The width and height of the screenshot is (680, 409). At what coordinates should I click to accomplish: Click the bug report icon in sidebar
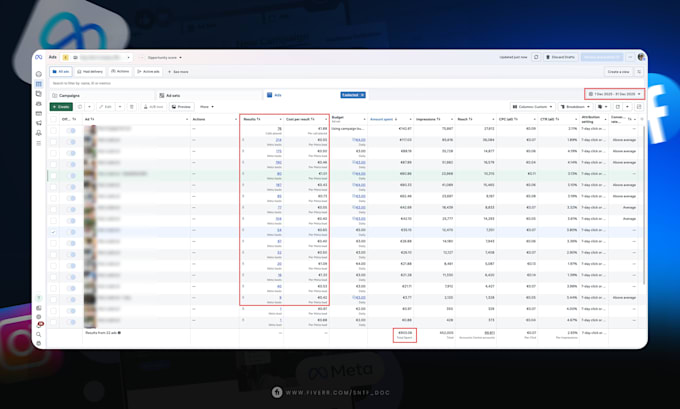click(x=39, y=343)
